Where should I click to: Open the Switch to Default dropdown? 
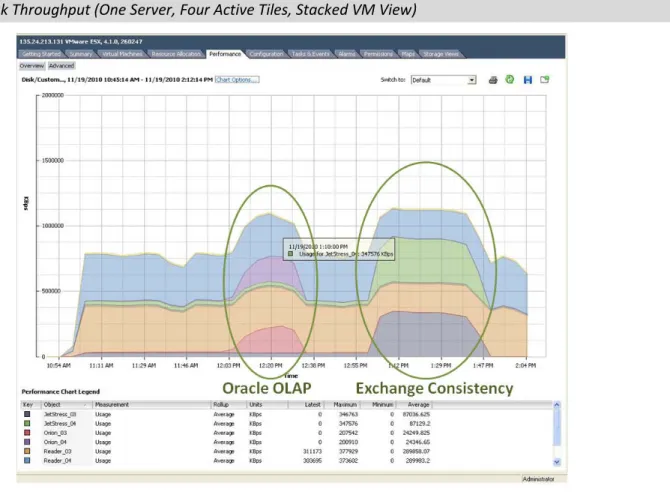tap(444, 80)
